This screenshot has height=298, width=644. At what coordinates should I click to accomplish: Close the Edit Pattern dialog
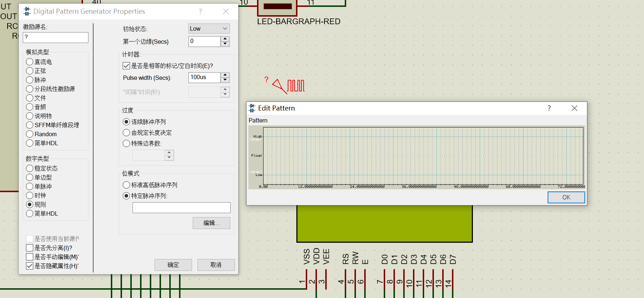click(574, 108)
